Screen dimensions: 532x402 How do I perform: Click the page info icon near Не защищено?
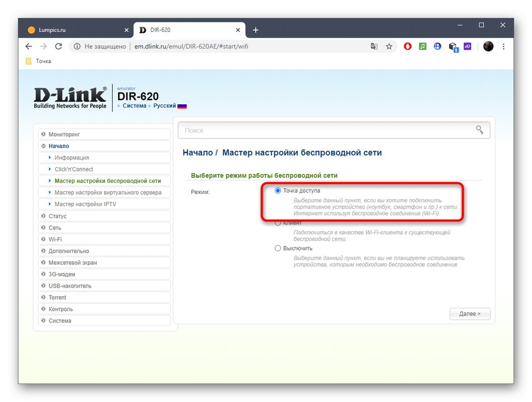click(x=77, y=47)
